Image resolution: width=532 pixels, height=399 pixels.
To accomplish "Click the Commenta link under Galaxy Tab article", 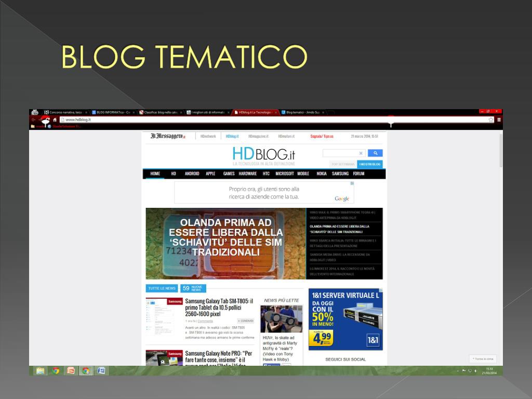I will [205, 321].
